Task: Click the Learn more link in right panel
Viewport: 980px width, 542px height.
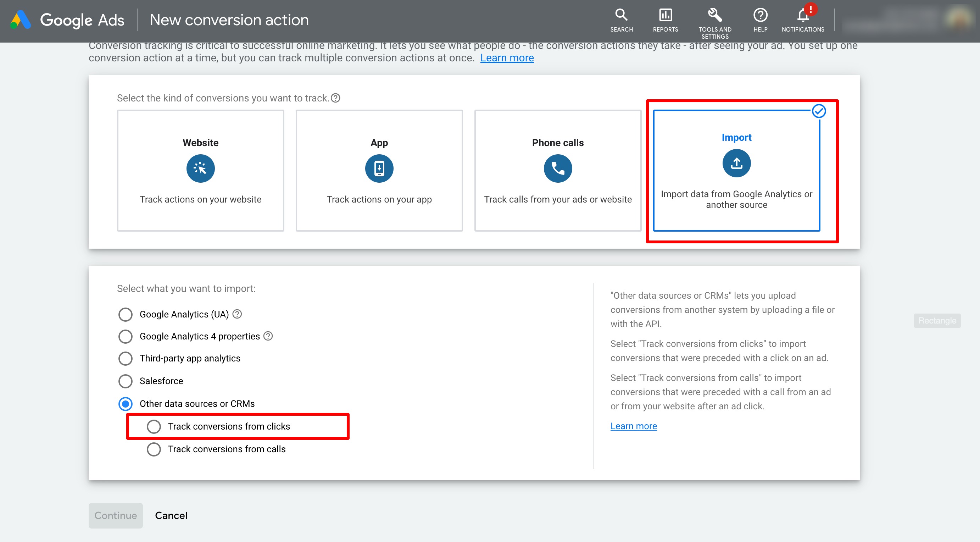Action: (x=634, y=425)
